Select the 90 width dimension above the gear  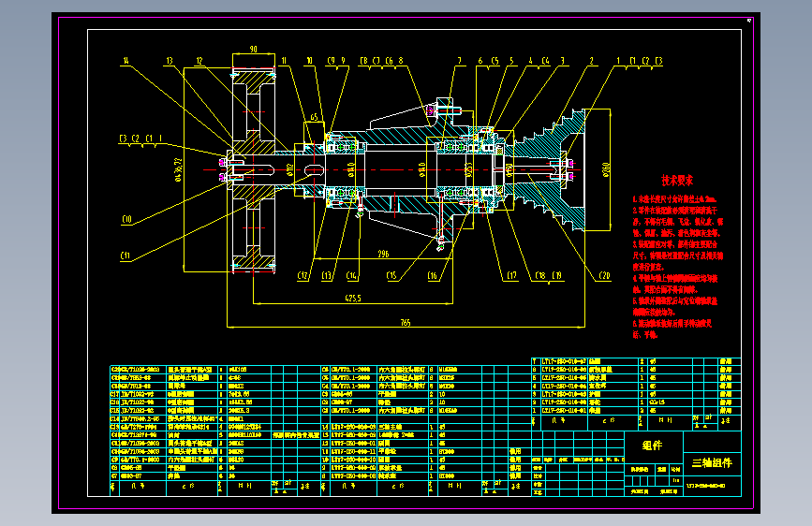pos(253,50)
